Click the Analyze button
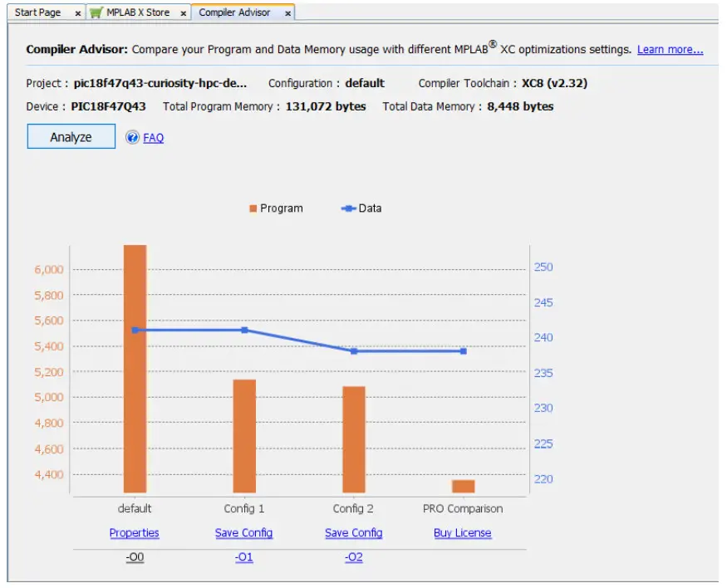The image size is (727, 588). coord(71,137)
